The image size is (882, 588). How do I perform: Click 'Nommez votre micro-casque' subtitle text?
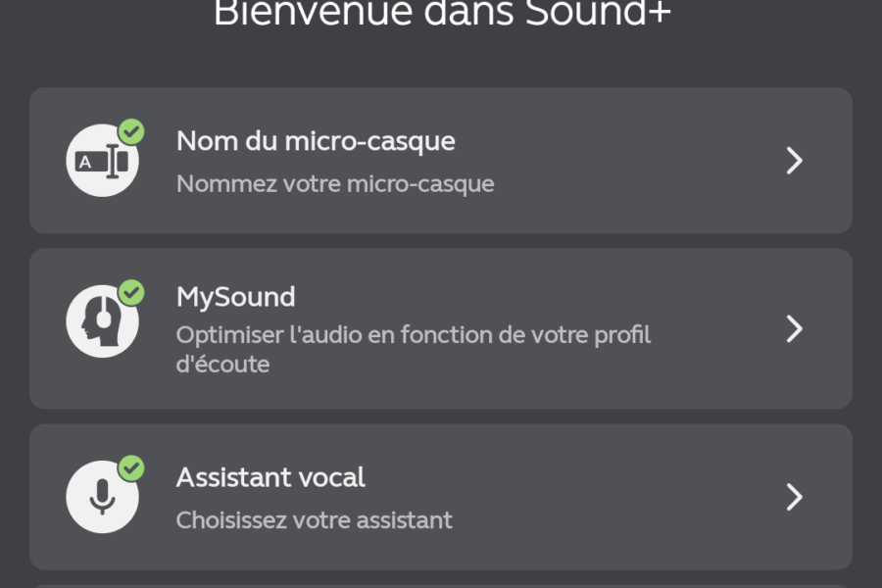pos(335,184)
